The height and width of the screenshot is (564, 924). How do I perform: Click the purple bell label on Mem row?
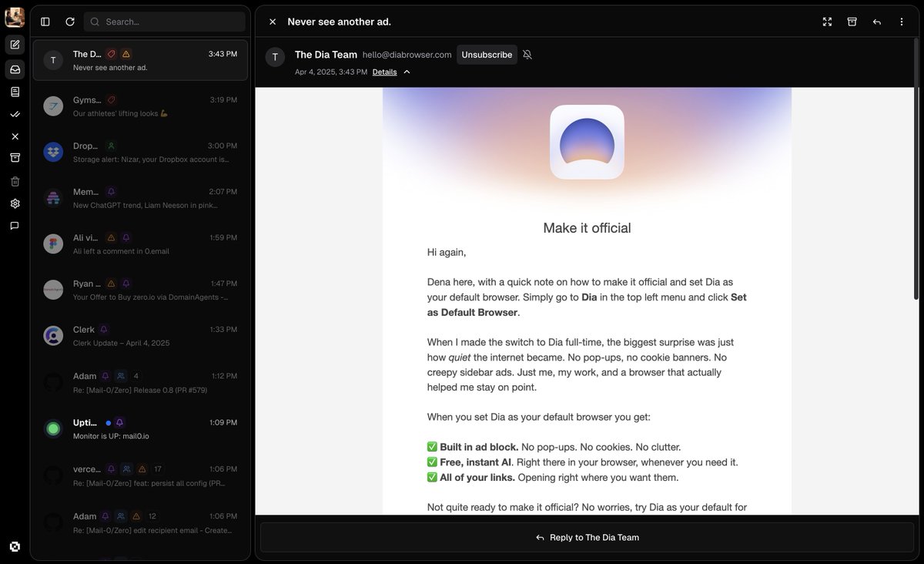pyautogui.click(x=111, y=192)
